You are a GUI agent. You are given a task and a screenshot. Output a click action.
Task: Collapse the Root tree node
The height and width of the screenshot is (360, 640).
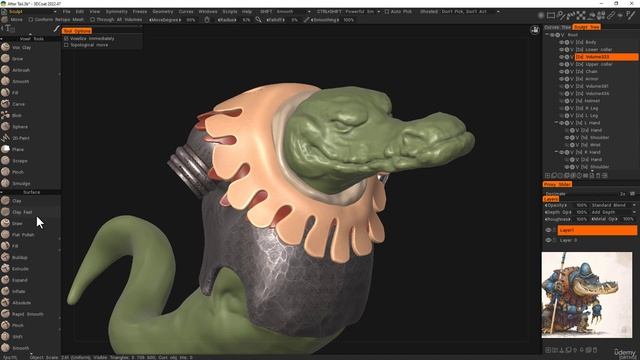click(x=547, y=35)
